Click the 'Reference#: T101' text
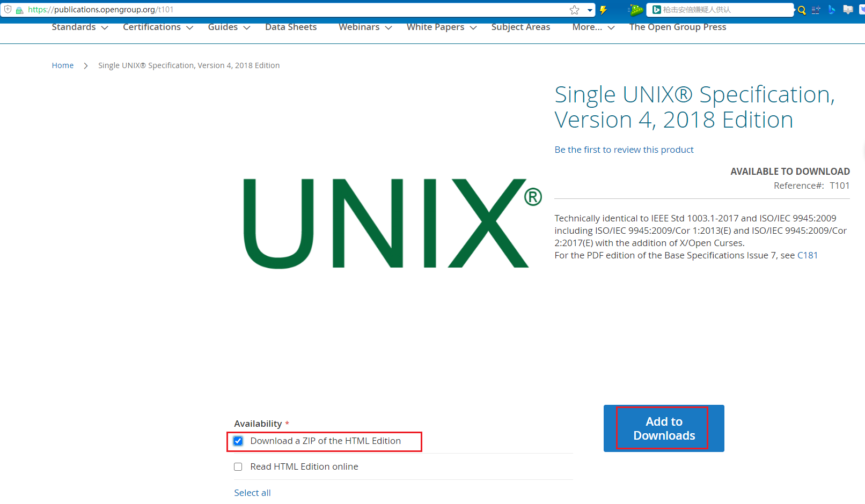 (x=812, y=186)
